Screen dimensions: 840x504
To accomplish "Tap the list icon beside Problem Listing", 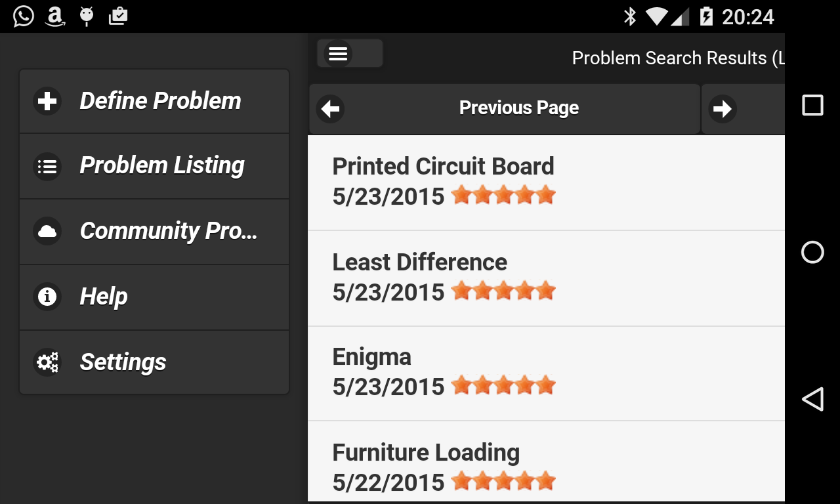I will 47,167.
